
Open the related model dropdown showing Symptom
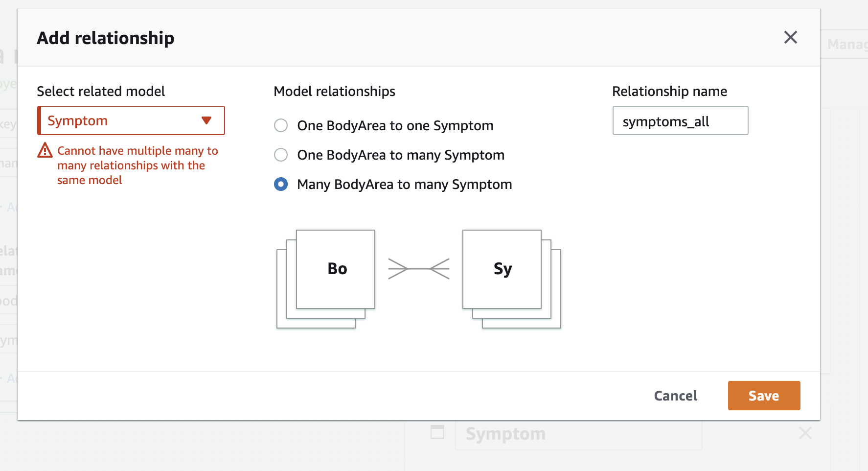131,120
